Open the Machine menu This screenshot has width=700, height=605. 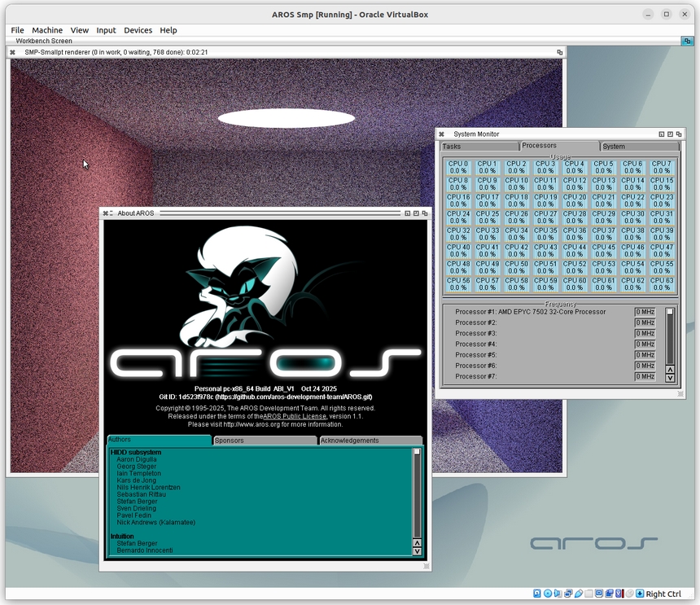coord(47,30)
